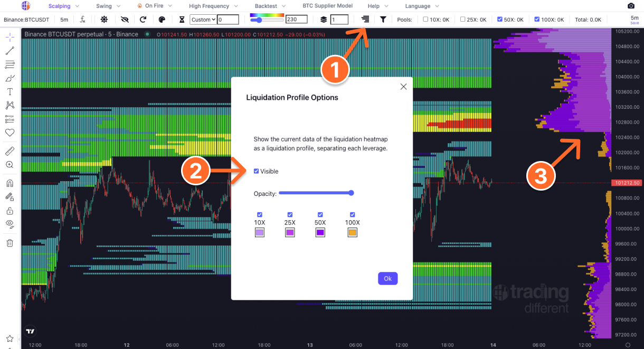
Task: Uncheck the 100X leverage option in the dialog
Action: coord(352,214)
